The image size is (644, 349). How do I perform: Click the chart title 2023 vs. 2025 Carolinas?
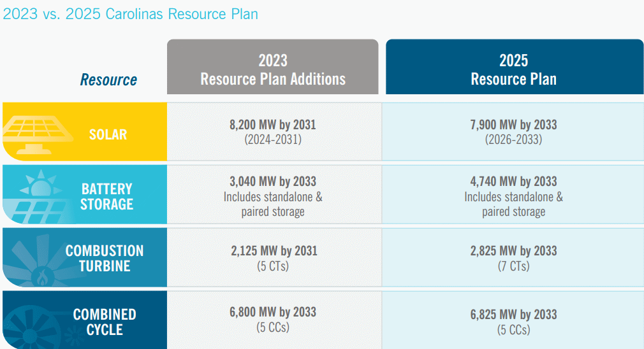130,14
